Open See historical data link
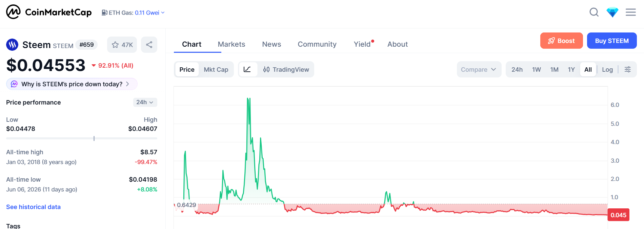The height and width of the screenshot is (229, 644). point(33,207)
